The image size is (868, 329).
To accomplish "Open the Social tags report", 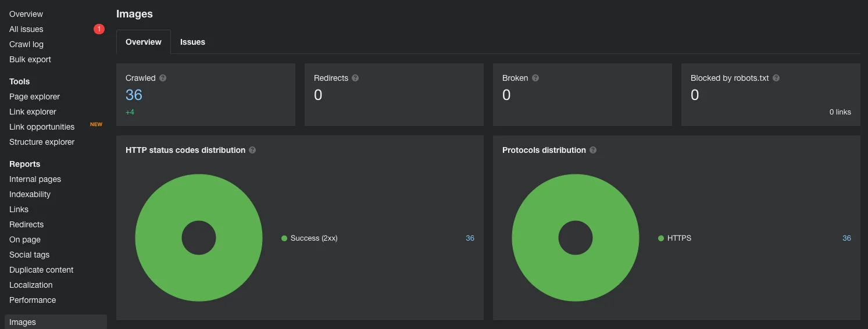I will coord(29,255).
